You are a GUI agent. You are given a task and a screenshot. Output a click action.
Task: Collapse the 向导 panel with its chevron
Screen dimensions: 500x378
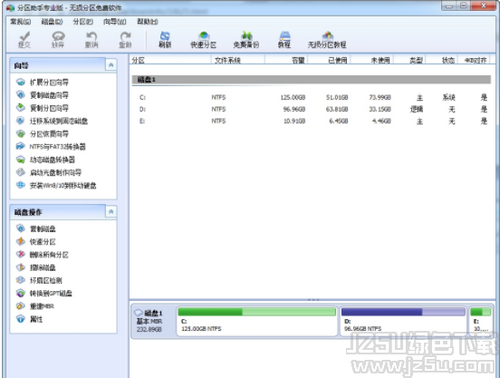click(x=111, y=65)
